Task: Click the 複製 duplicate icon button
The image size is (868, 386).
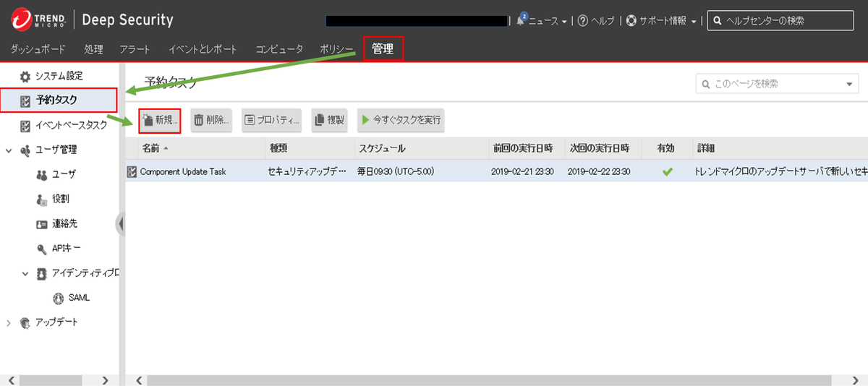Action: click(x=320, y=120)
